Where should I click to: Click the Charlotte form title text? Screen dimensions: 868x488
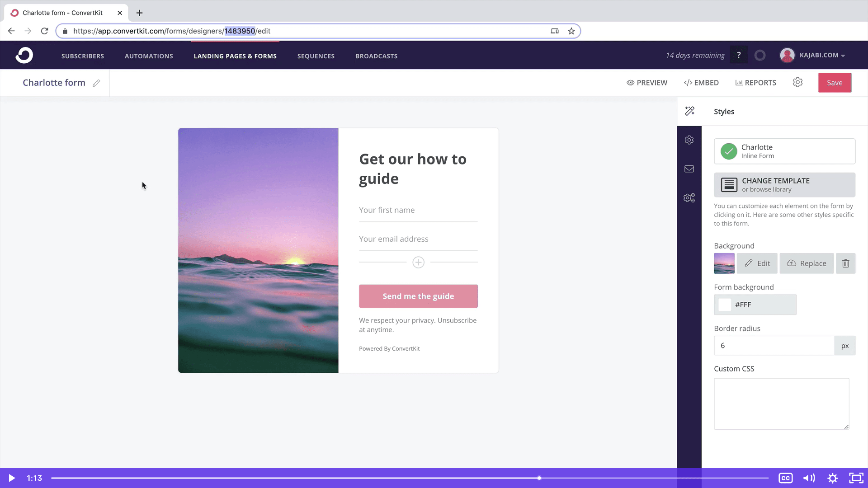coord(54,83)
